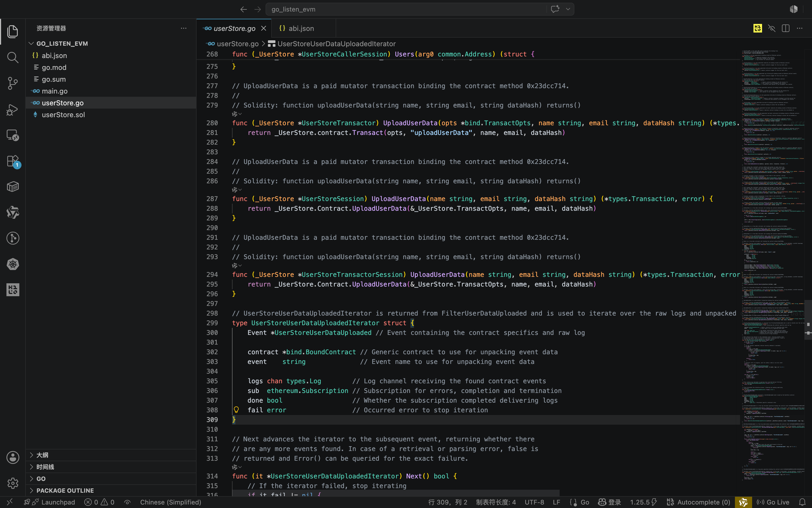Click the lightbulb code action on line 308

pyautogui.click(x=236, y=410)
